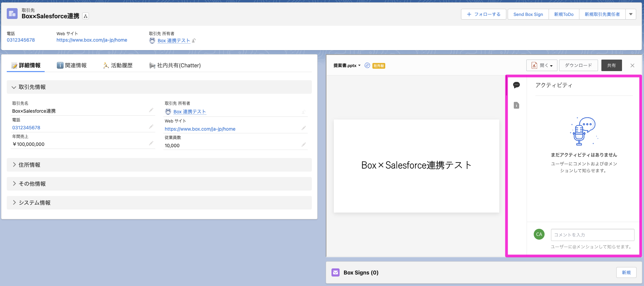Open the 提案書.pptx file name dropdown
The height and width of the screenshot is (286, 644).
[347, 66]
